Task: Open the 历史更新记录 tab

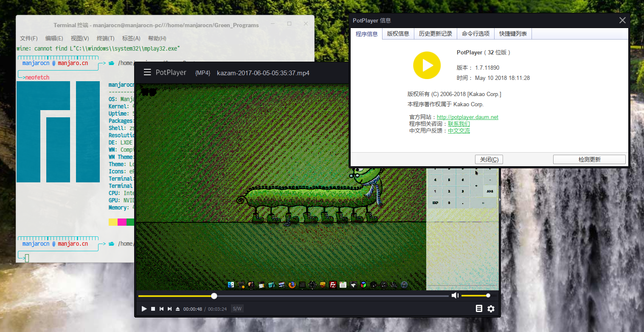Action: point(436,34)
